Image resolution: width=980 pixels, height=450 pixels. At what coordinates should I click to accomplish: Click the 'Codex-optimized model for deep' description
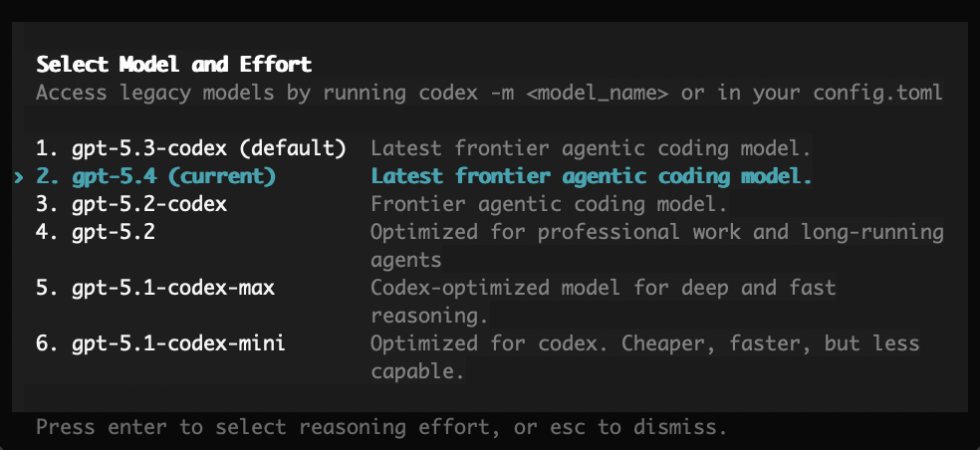pyautogui.click(x=603, y=288)
